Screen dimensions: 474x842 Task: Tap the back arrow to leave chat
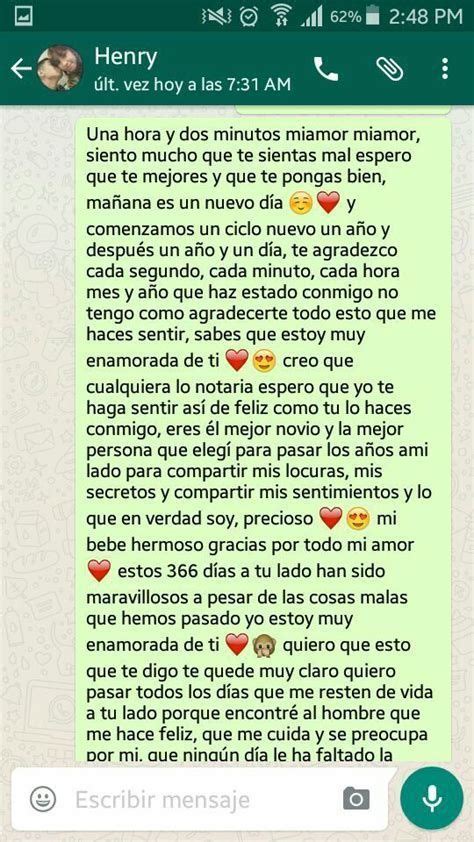click(x=21, y=69)
